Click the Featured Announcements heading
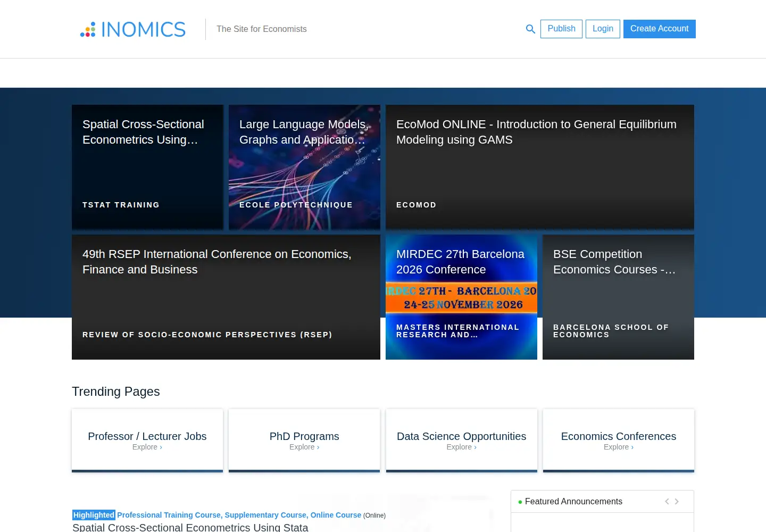The width and height of the screenshot is (766, 532). click(x=573, y=502)
